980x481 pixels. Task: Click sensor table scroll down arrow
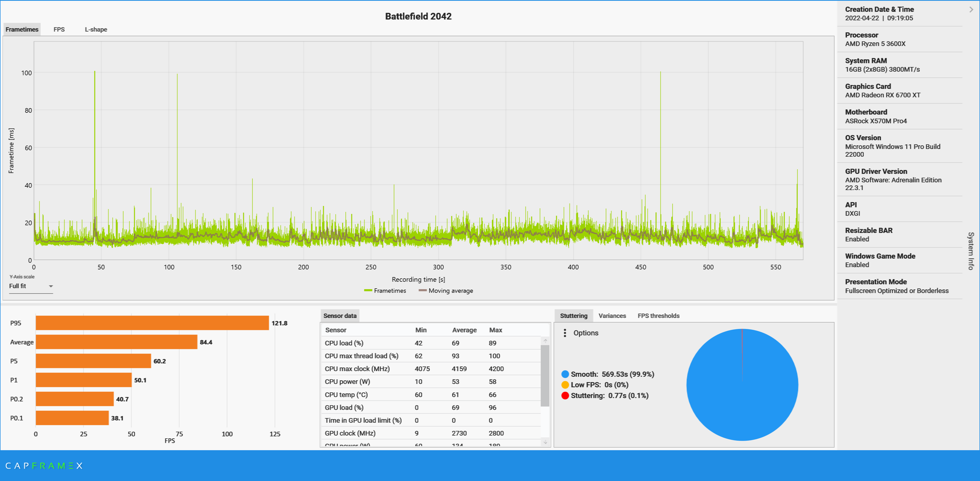pos(545,442)
